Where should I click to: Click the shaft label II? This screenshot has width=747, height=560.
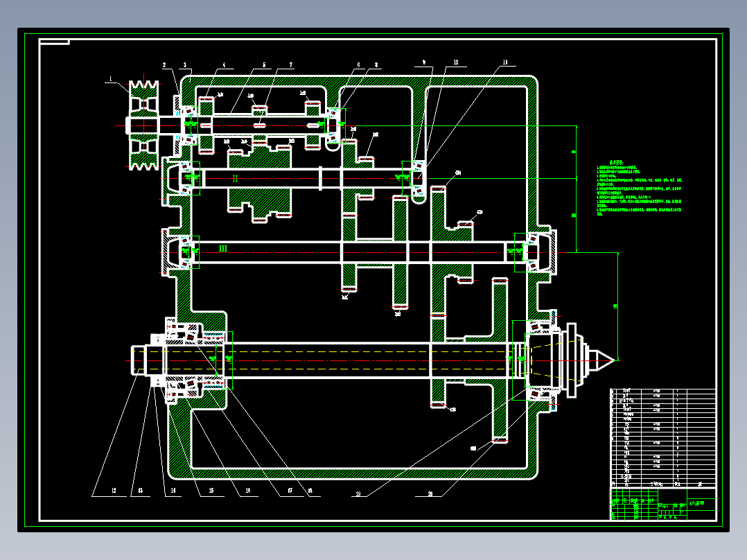[x=235, y=179]
